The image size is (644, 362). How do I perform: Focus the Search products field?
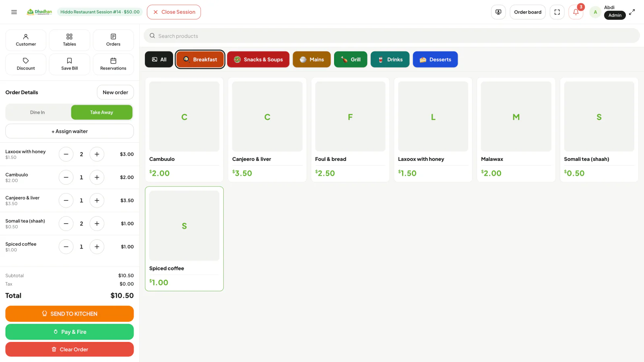[392, 36]
